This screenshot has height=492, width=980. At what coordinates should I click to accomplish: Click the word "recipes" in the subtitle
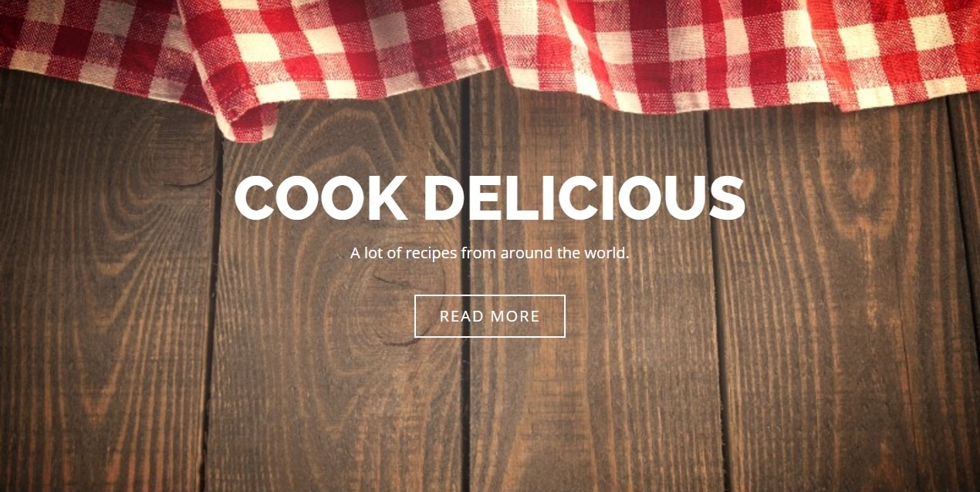point(431,253)
